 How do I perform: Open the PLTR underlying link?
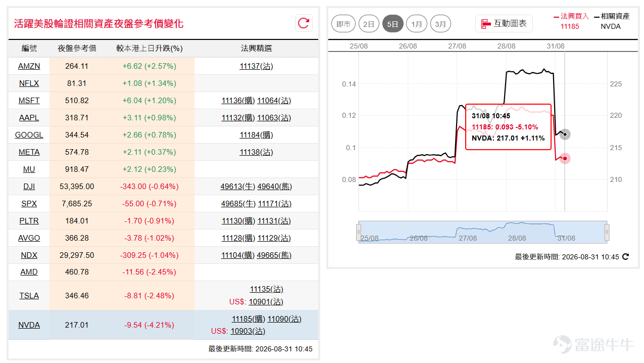click(x=29, y=221)
